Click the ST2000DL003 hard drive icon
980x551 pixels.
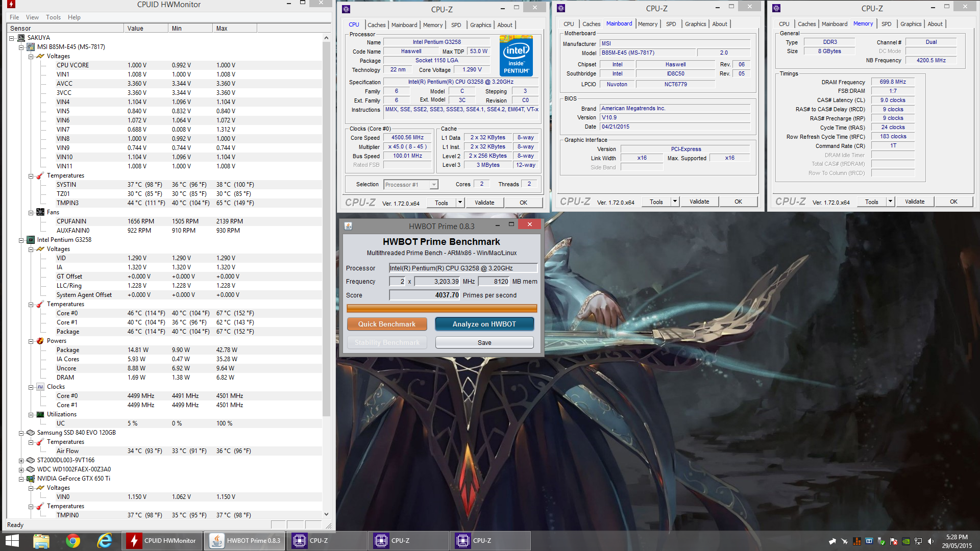tap(31, 460)
